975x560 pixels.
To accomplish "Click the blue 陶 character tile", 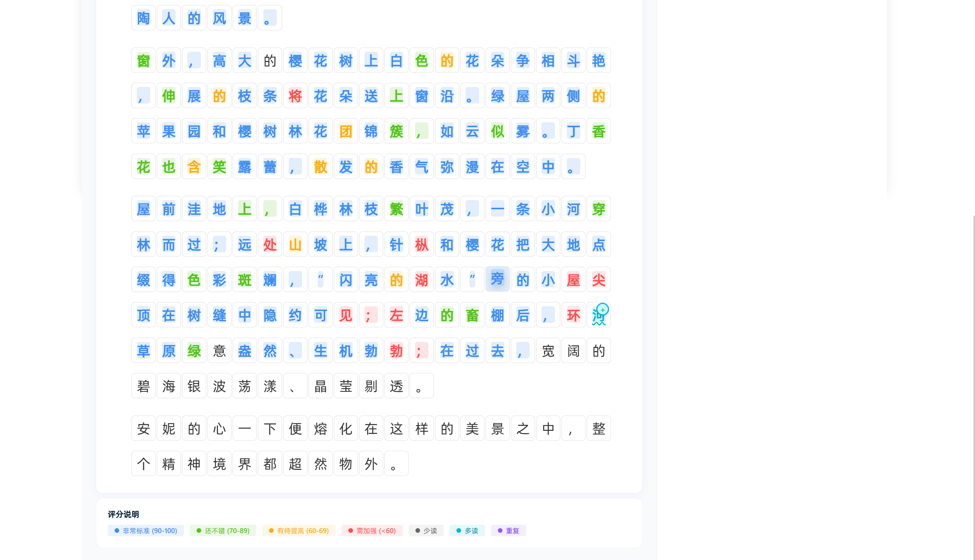I will (x=143, y=18).
